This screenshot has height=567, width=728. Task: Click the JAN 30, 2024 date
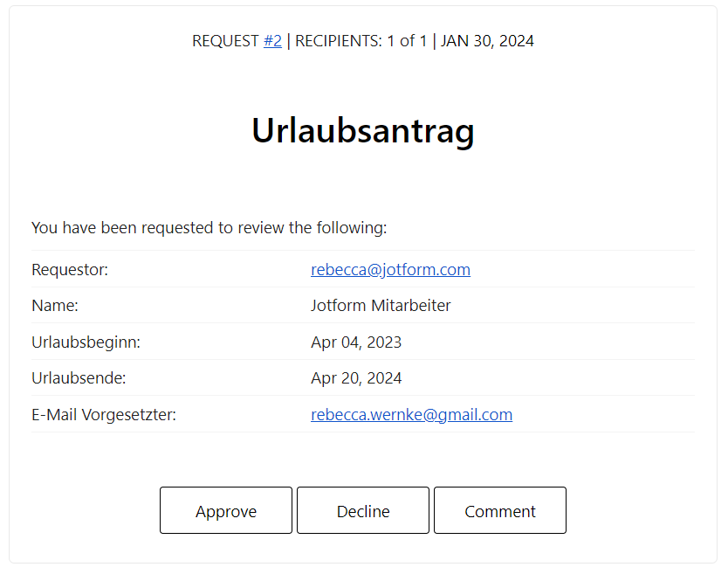point(487,41)
